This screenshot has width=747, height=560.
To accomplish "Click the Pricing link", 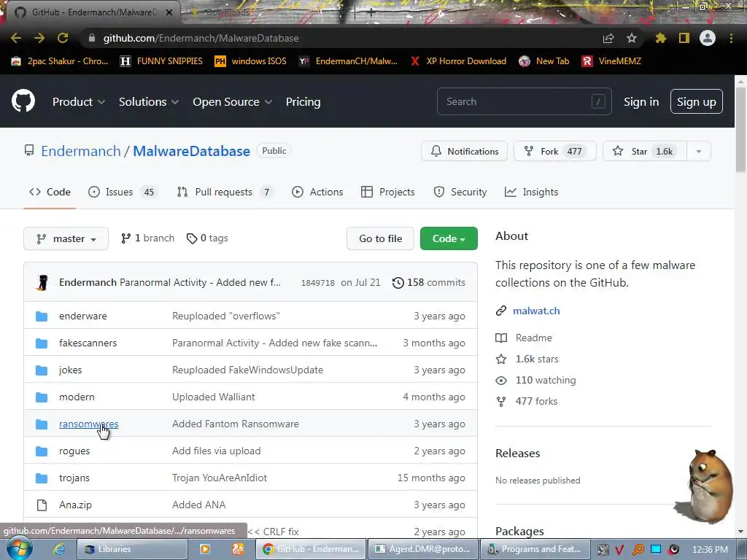I will click(303, 101).
